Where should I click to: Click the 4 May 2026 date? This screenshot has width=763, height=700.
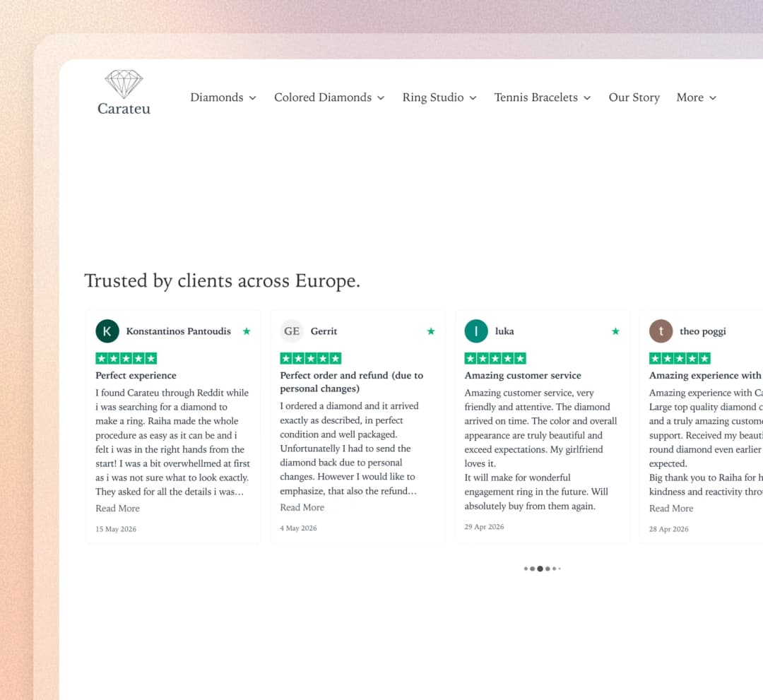pyautogui.click(x=298, y=528)
